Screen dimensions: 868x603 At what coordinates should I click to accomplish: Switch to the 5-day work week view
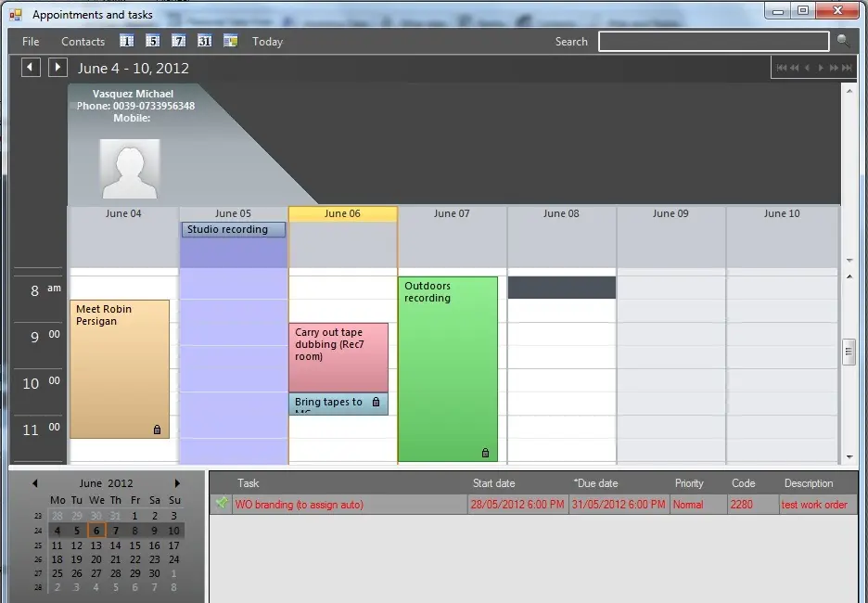[x=153, y=41]
